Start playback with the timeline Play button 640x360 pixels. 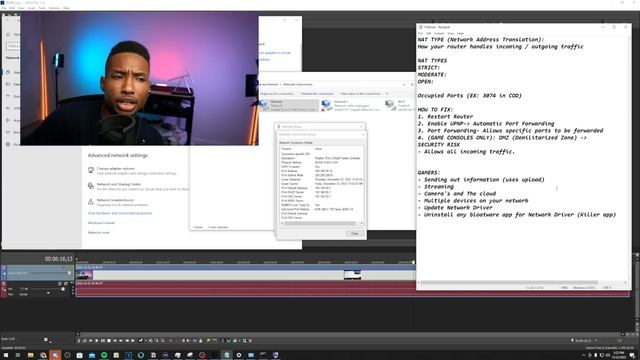[97, 340]
